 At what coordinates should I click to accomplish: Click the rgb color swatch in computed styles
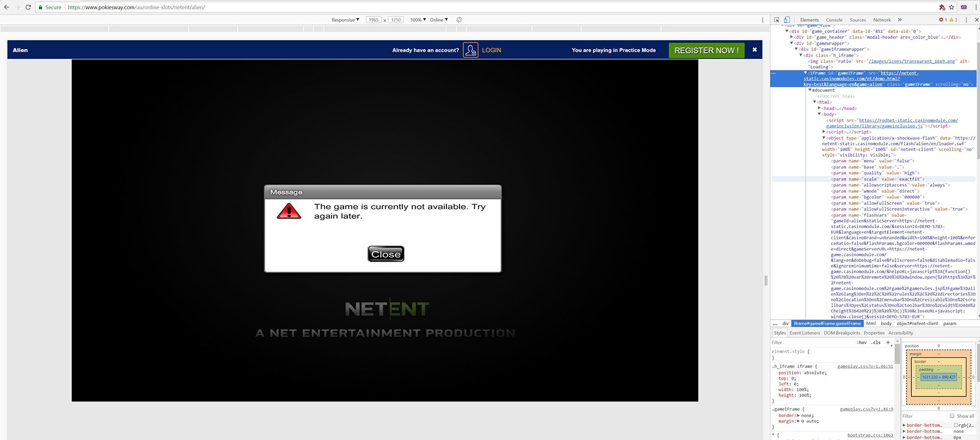click(956, 425)
